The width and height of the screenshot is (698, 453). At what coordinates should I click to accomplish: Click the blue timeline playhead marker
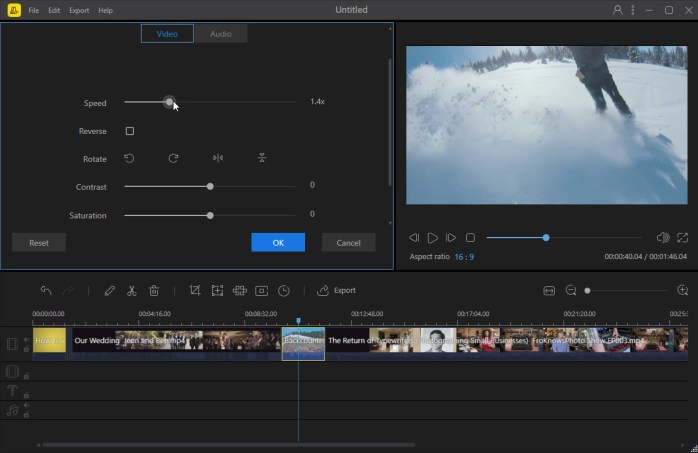tap(298, 321)
